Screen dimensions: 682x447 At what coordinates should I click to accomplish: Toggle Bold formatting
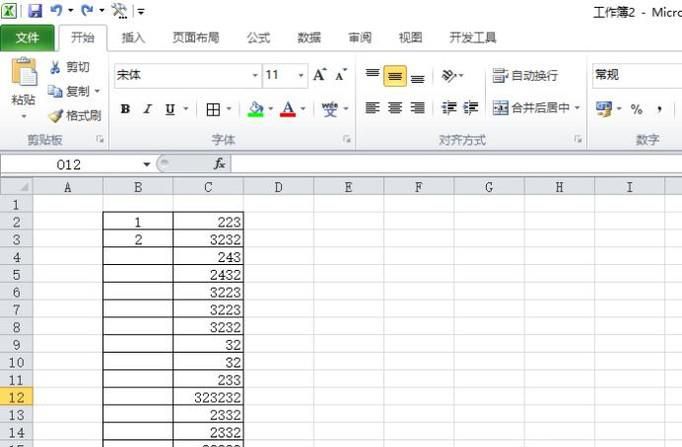(x=125, y=109)
